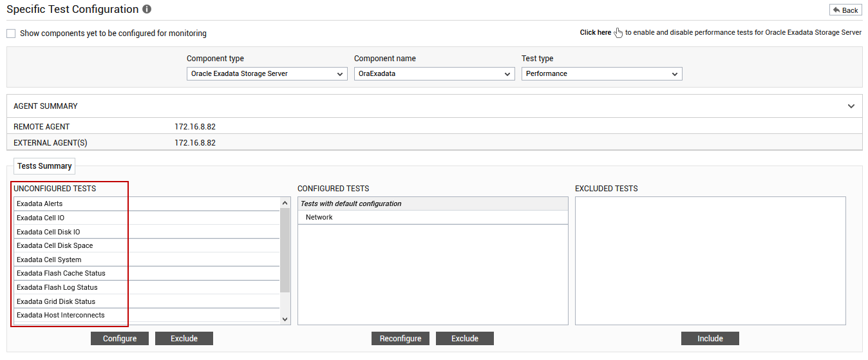Click the AGENT SUMMARY heading
The height and width of the screenshot is (360, 868).
(x=46, y=106)
